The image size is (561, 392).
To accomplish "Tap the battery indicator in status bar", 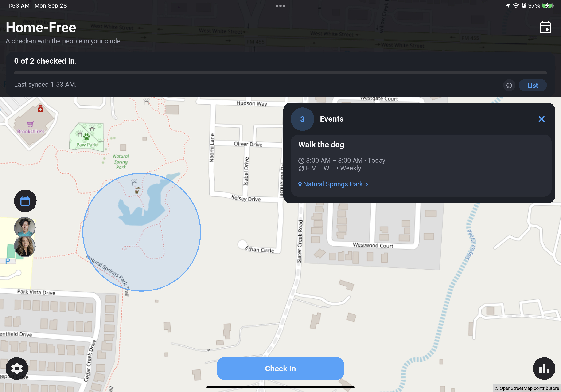I will [x=547, y=6].
